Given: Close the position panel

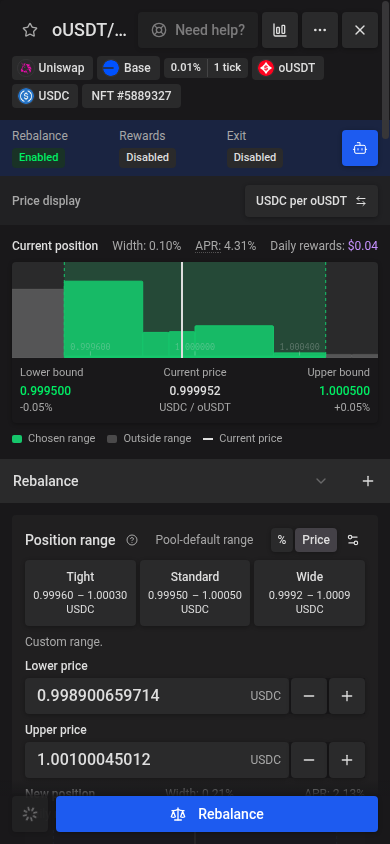Looking at the screenshot, I should point(360,30).
